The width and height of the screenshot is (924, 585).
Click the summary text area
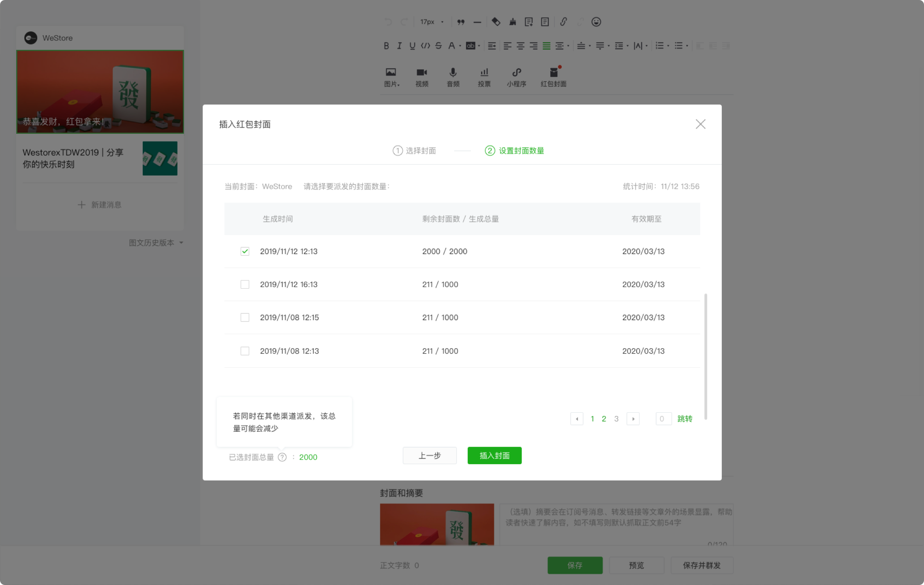pos(616,525)
